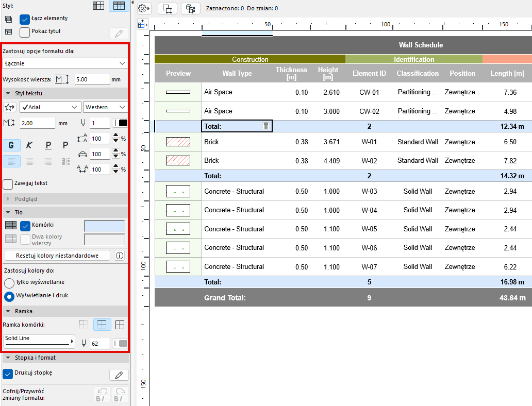Image resolution: width=532 pixels, height=406 pixels.
Task: Toggle bold (G) text style
Action: [x=11, y=146]
